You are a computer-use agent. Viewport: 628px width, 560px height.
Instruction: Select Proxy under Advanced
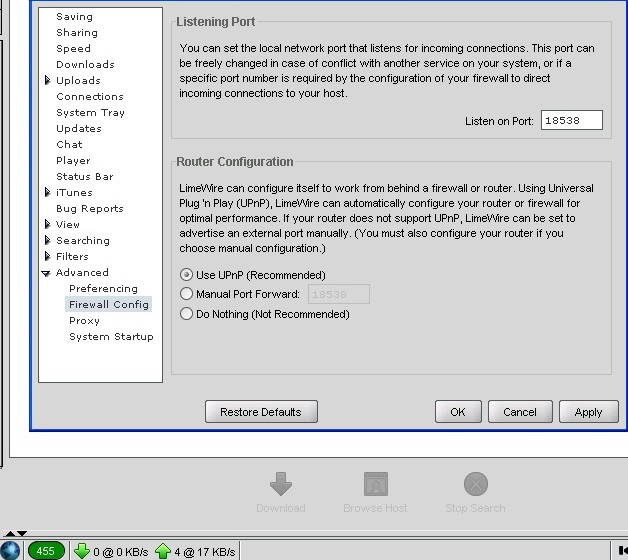[x=84, y=321]
